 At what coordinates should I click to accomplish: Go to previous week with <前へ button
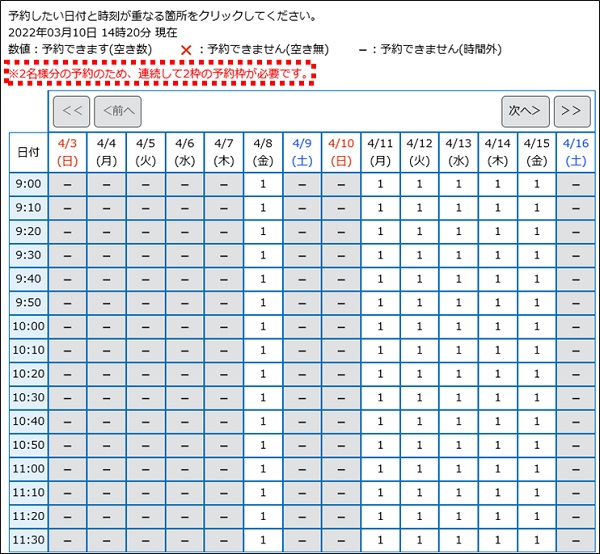point(117,110)
